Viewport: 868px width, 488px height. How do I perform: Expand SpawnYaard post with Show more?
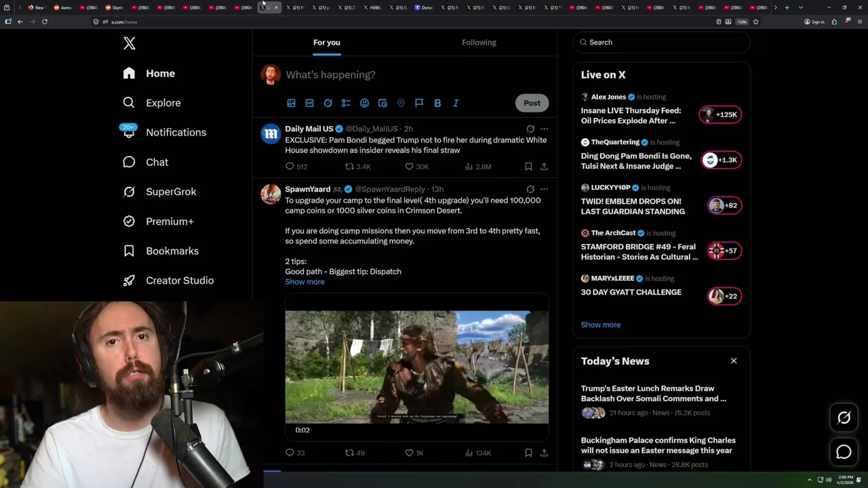pyautogui.click(x=304, y=282)
